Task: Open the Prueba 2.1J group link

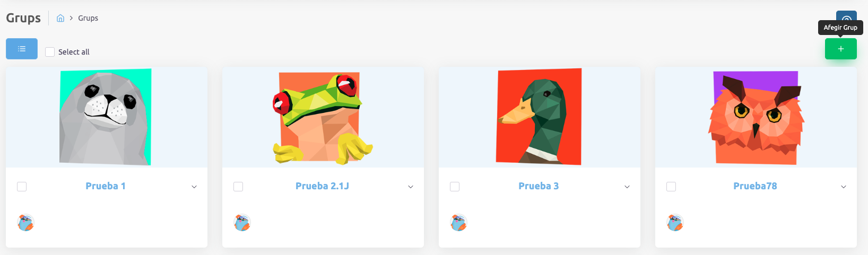Action: click(x=322, y=186)
